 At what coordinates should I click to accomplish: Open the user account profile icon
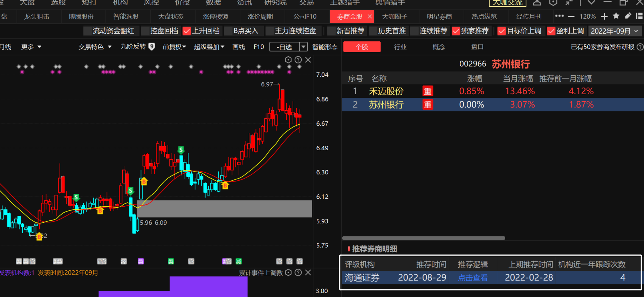[x=537, y=2]
